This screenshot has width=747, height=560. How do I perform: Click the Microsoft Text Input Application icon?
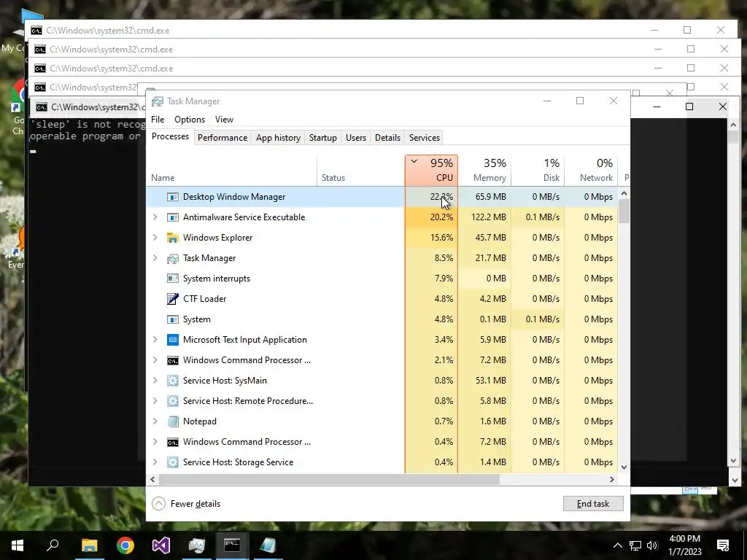(172, 340)
